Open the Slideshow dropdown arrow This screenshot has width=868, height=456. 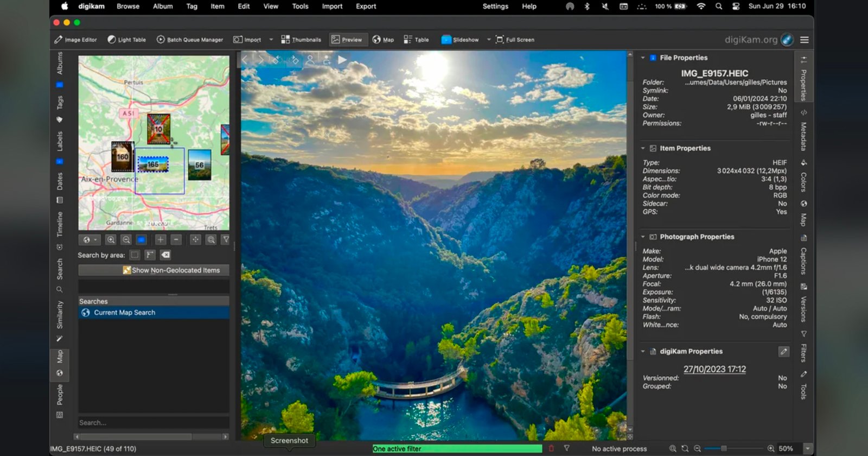pyautogui.click(x=488, y=40)
